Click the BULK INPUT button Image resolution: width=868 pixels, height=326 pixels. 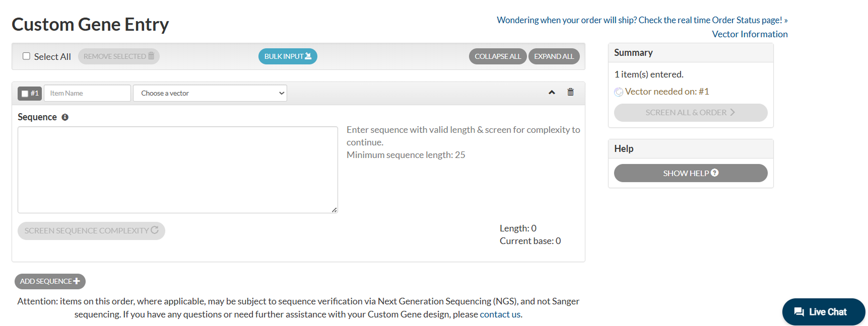pyautogui.click(x=288, y=56)
